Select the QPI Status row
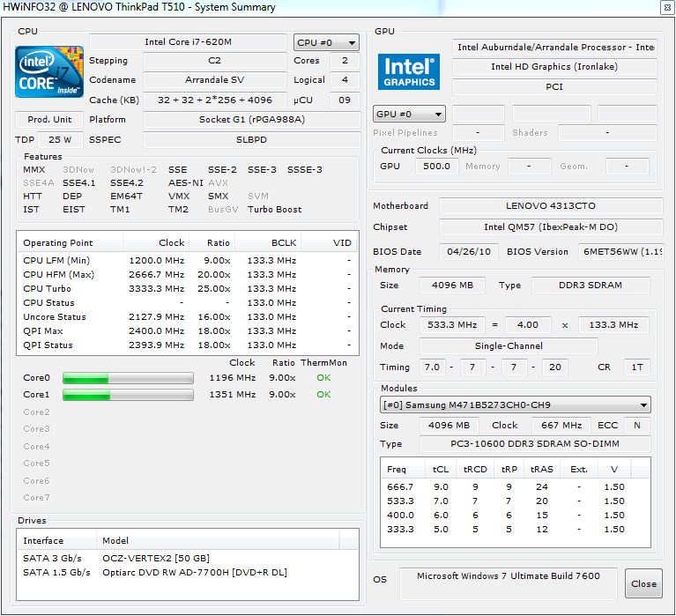Image resolution: width=676 pixels, height=616 pixels. pos(187,345)
